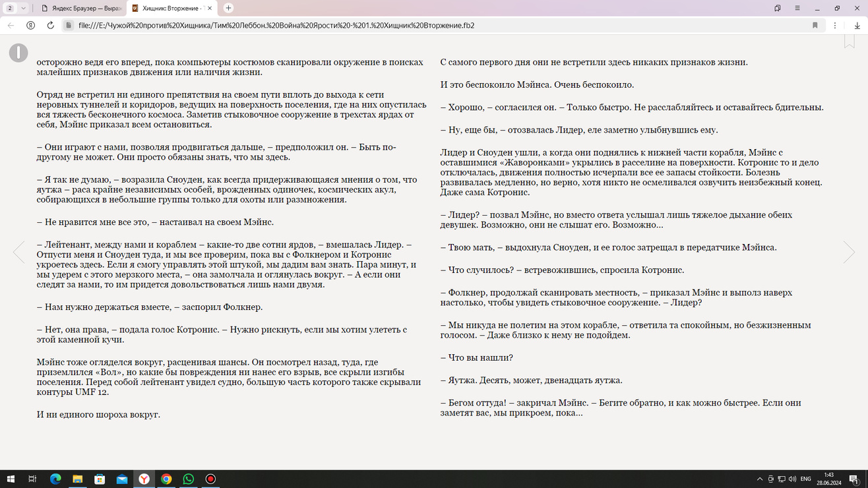The height and width of the screenshot is (488, 868).
Task: Open the browser hamburger menu
Action: 797,8
